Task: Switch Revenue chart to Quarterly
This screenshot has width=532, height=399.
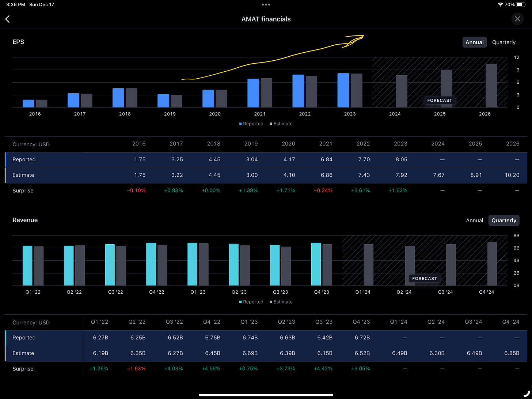Action: [x=503, y=221]
